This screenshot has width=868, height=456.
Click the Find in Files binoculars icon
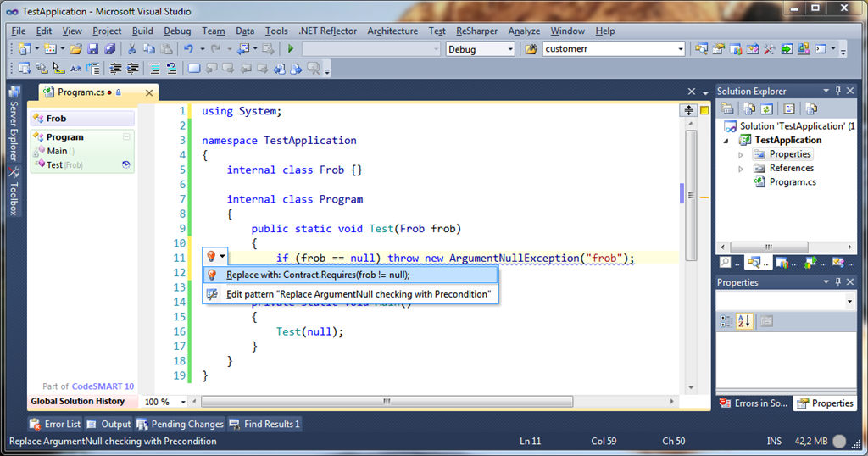(x=531, y=48)
